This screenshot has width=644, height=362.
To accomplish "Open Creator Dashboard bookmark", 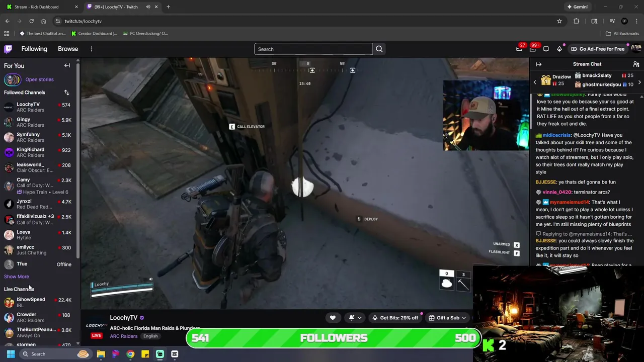I will pyautogui.click(x=94, y=34).
